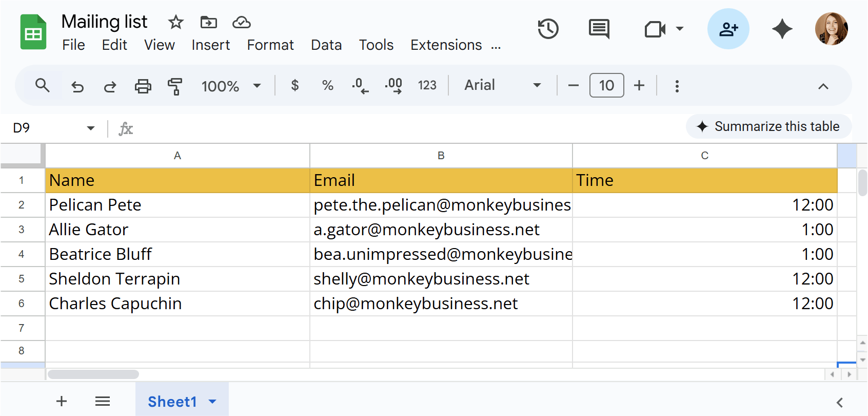868x416 pixels.
Task: Open the Insert menu
Action: [x=211, y=45]
